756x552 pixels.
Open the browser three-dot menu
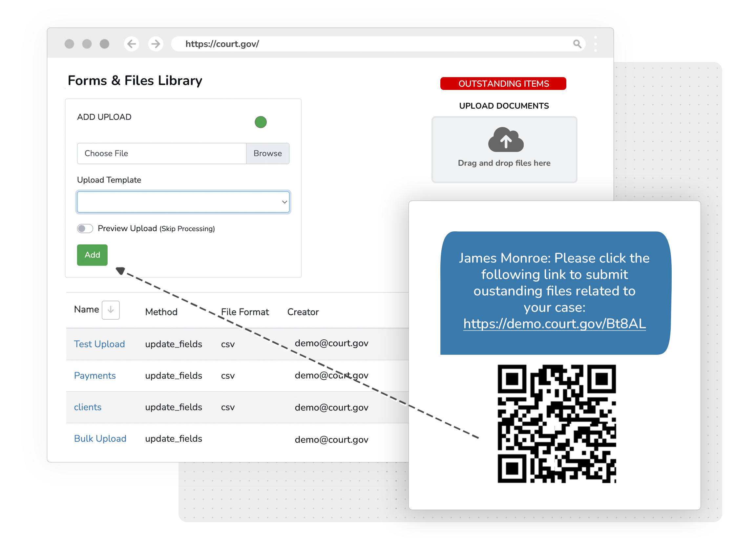point(596,44)
